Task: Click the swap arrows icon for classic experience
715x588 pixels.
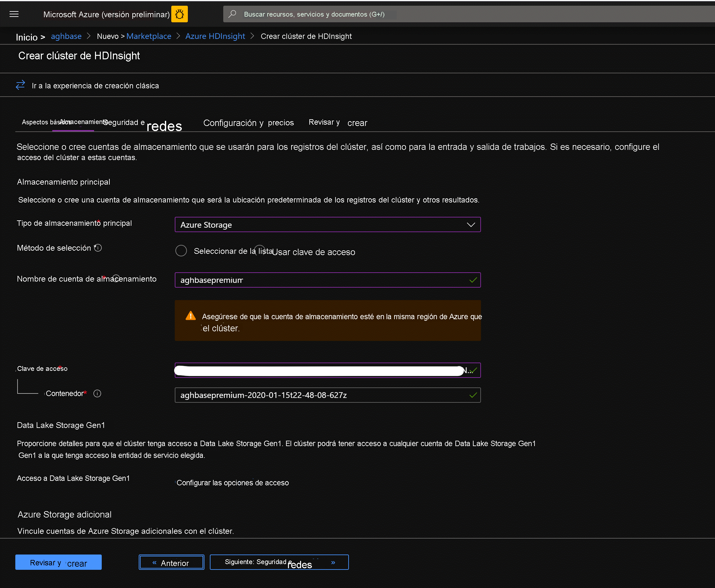Action: pyautogui.click(x=20, y=85)
